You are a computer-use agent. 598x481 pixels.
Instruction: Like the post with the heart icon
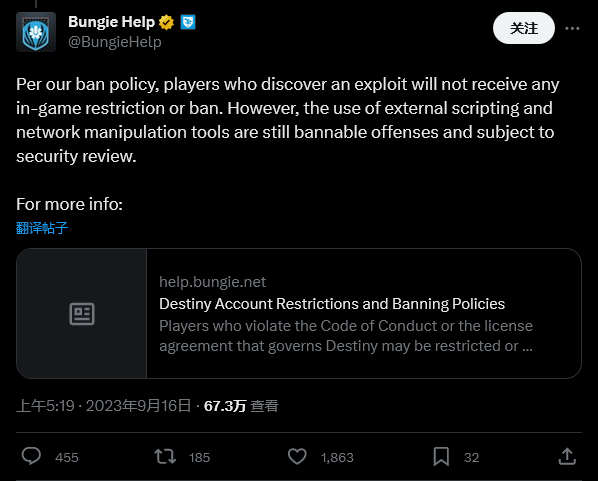tap(297, 457)
